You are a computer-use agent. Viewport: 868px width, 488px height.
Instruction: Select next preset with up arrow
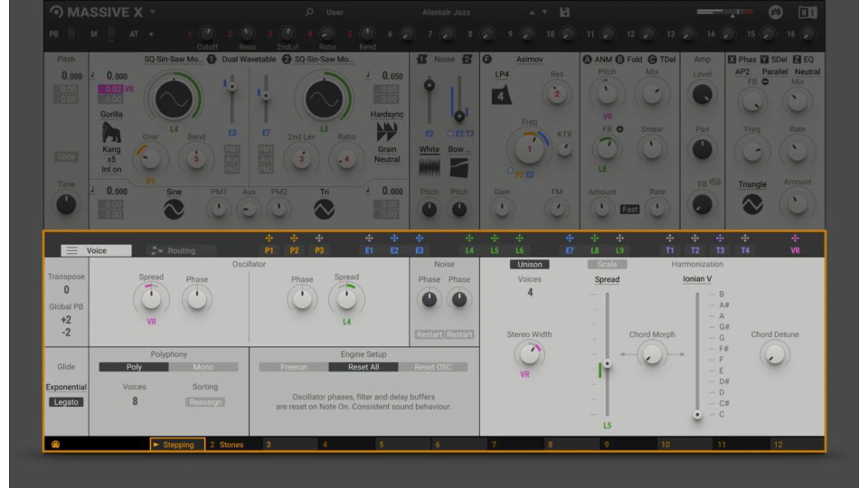[532, 12]
